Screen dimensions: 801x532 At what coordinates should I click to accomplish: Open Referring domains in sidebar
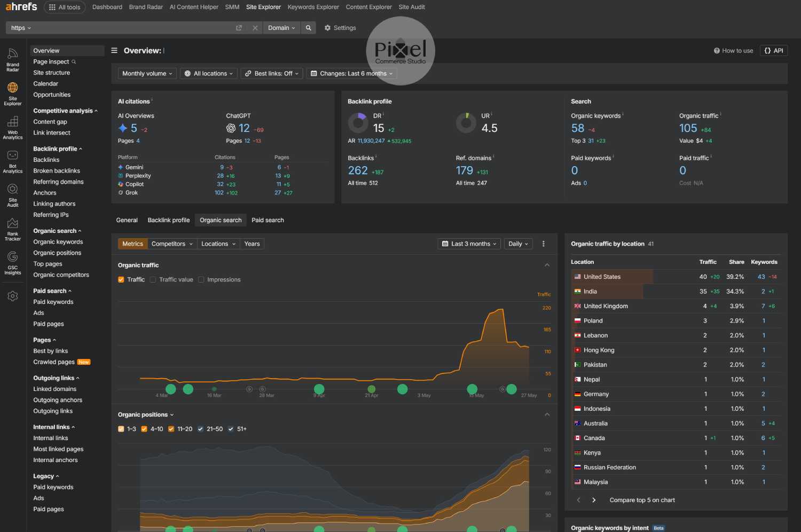coord(59,182)
